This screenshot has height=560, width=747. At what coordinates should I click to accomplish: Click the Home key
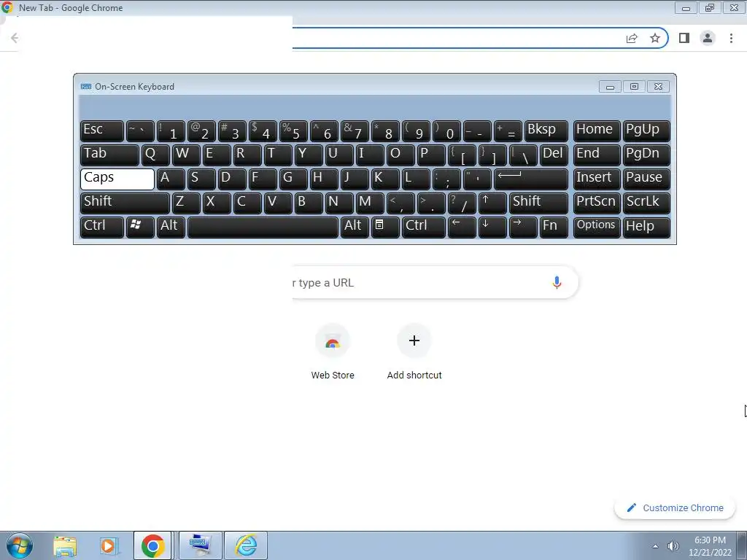(x=597, y=131)
